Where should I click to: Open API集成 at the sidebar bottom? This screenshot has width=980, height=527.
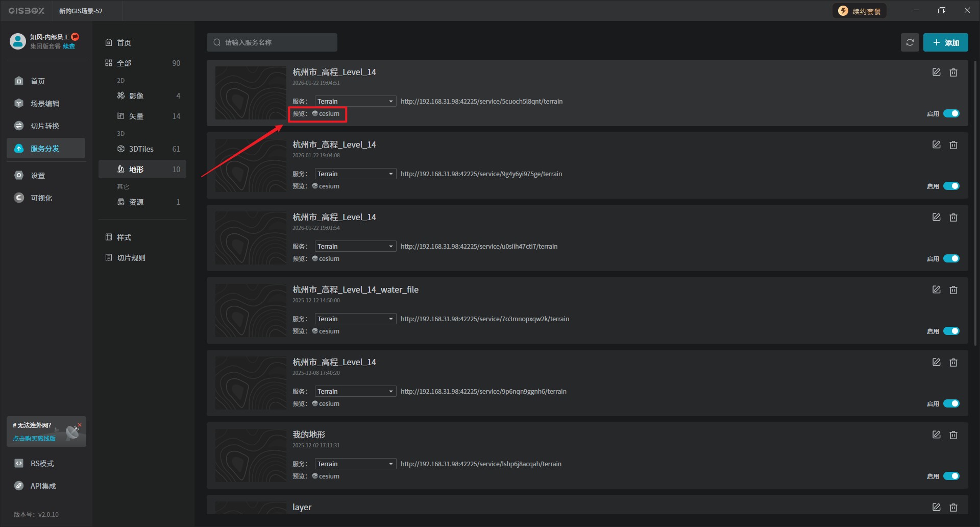(x=43, y=486)
